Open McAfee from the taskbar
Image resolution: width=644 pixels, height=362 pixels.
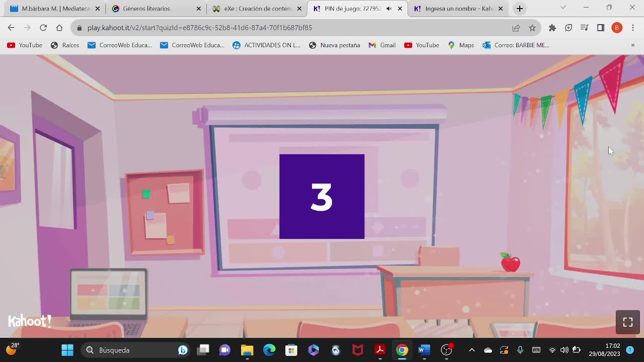click(x=358, y=350)
